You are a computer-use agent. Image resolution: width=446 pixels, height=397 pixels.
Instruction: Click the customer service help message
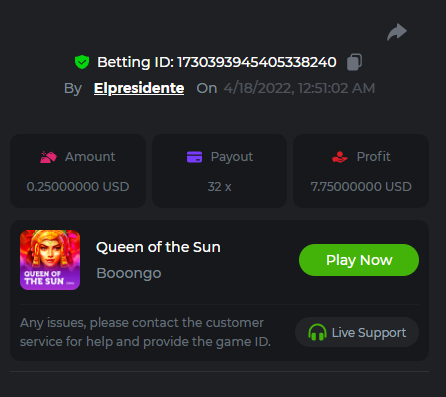click(x=145, y=332)
